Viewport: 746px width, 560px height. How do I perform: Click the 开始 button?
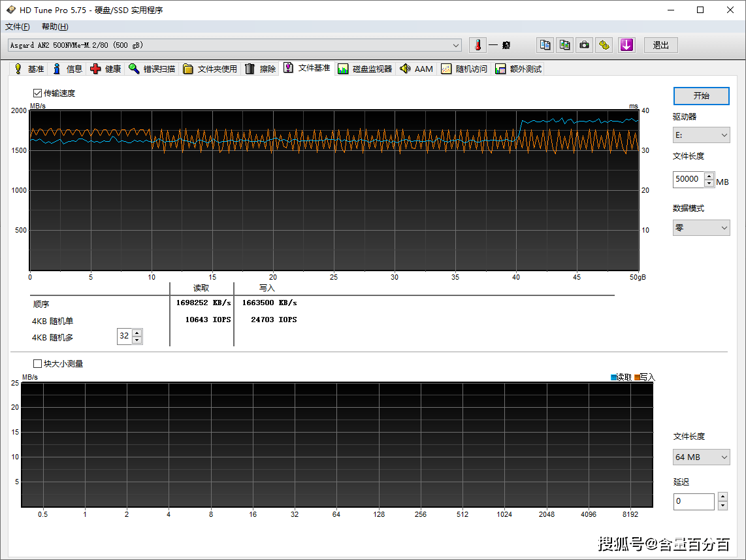(701, 95)
